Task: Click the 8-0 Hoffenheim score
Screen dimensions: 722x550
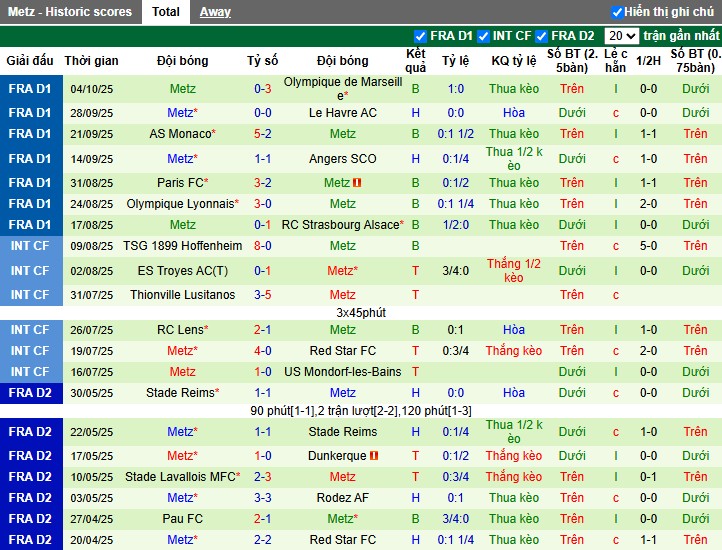Action: click(262, 246)
